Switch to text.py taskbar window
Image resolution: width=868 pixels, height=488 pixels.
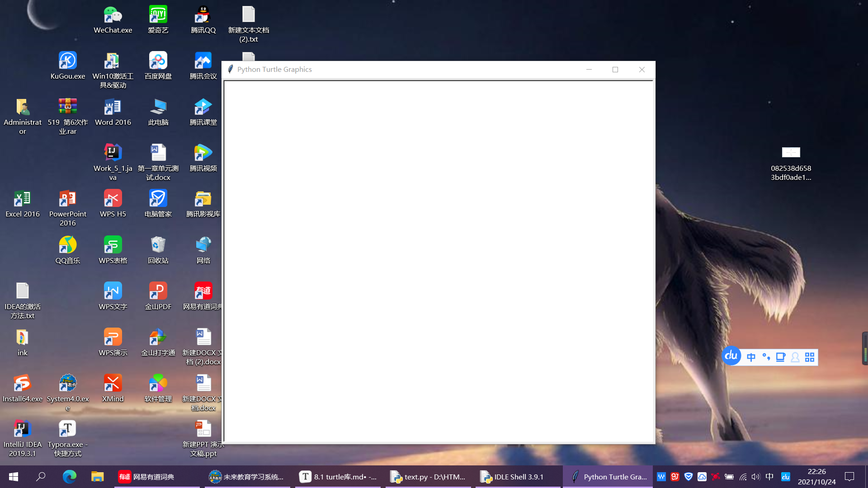(x=428, y=477)
